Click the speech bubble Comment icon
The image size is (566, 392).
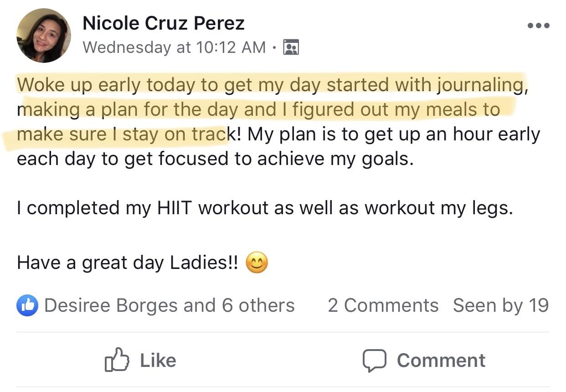pos(374,361)
